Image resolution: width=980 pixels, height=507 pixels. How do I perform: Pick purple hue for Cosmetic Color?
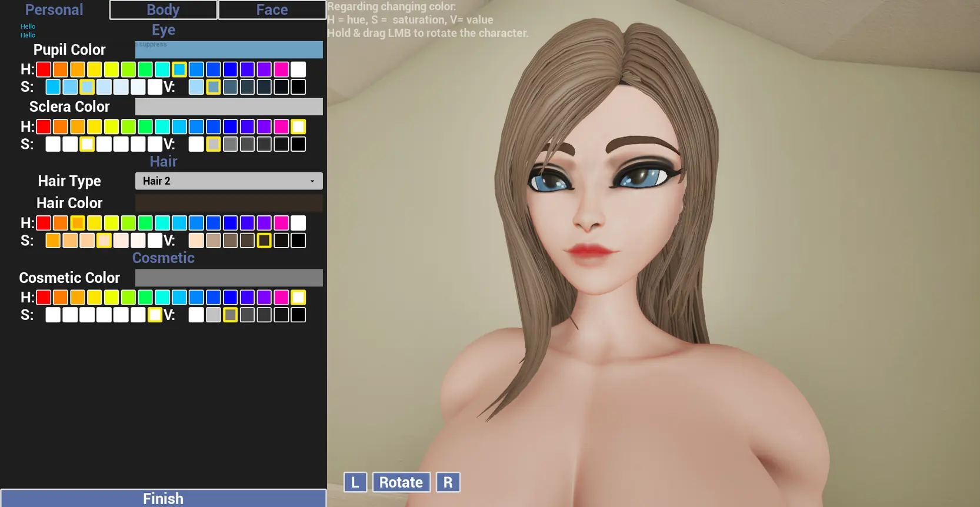pyautogui.click(x=264, y=298)
